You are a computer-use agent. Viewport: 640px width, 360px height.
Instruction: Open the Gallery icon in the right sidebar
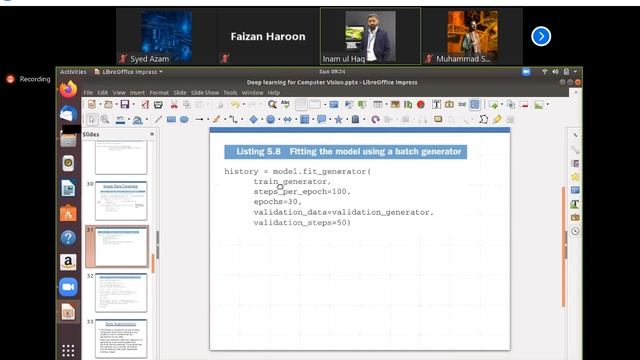(x=575, y=218)
